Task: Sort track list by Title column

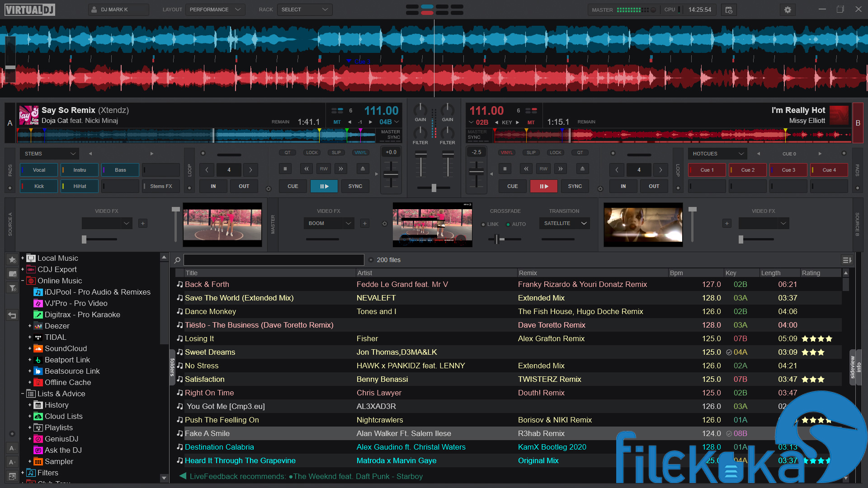Action: 270,273
